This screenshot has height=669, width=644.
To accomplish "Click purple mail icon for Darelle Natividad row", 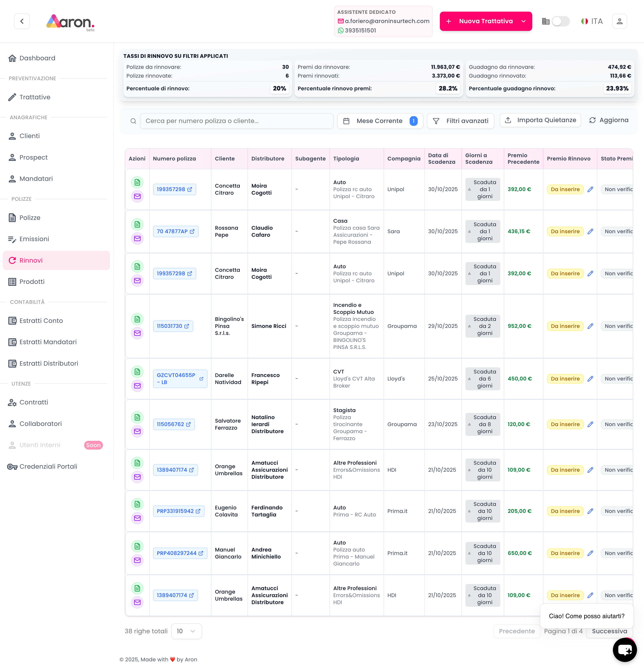I will coord(137,386).
